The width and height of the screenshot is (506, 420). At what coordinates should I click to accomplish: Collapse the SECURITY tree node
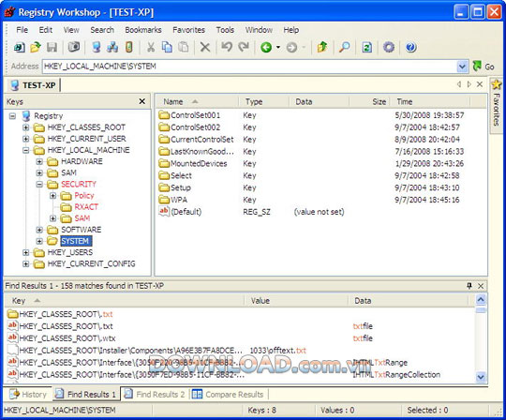pyautogui.click(x=39, y=185)
